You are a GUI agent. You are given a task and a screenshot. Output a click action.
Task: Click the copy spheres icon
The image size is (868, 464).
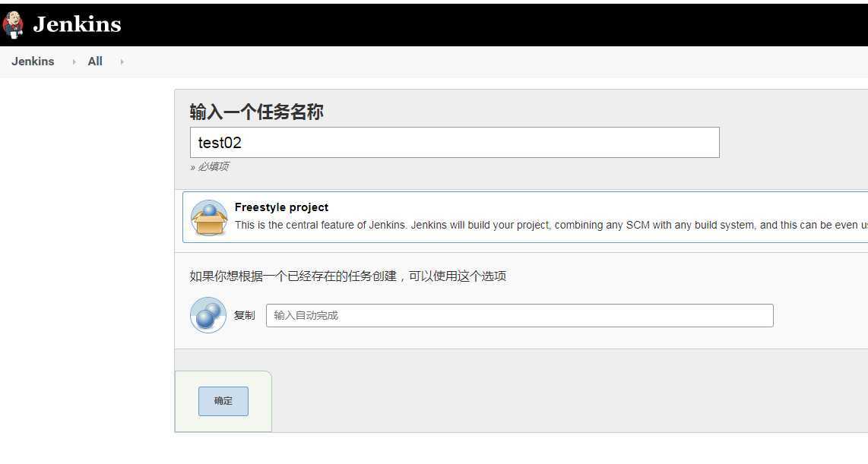pos(208,315)
